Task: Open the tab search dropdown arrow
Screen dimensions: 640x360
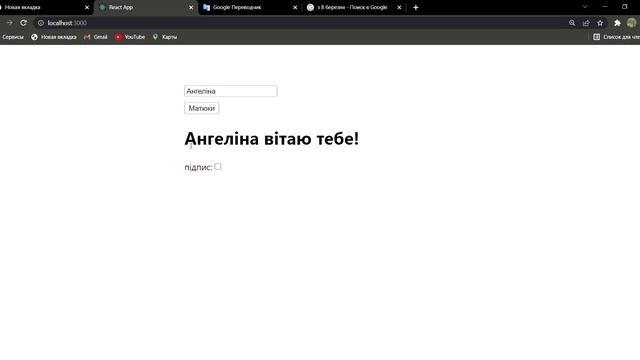Action: pos(584,7)
